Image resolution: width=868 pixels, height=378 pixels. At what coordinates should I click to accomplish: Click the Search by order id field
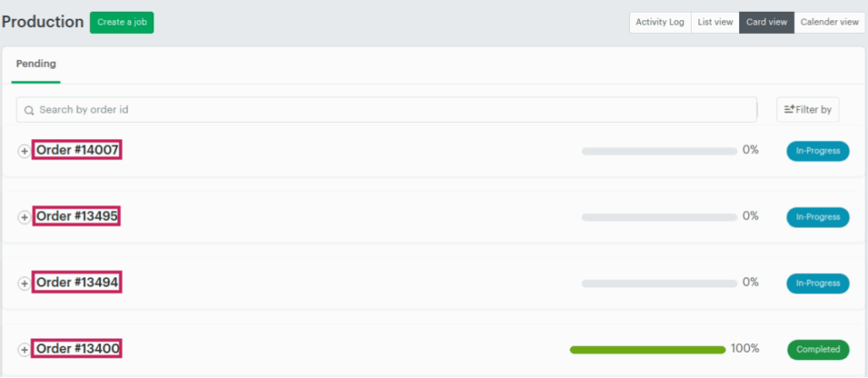tap(390, 109)
